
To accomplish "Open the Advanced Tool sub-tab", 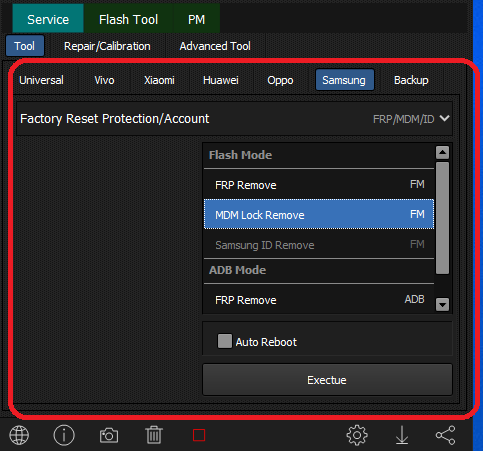I will pyautogui.click(x=215, y=46).
